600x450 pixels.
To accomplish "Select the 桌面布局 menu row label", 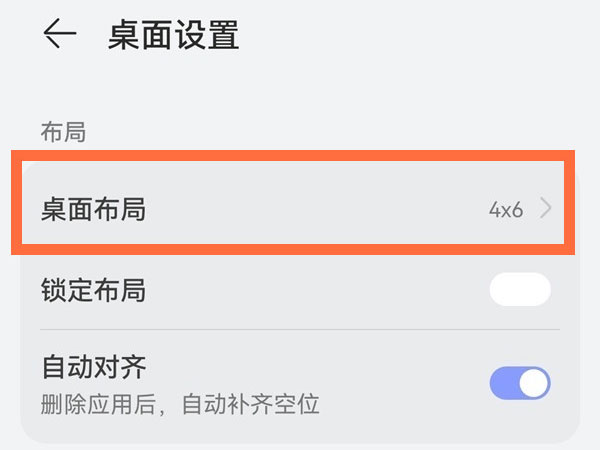I will coord(94,209).
